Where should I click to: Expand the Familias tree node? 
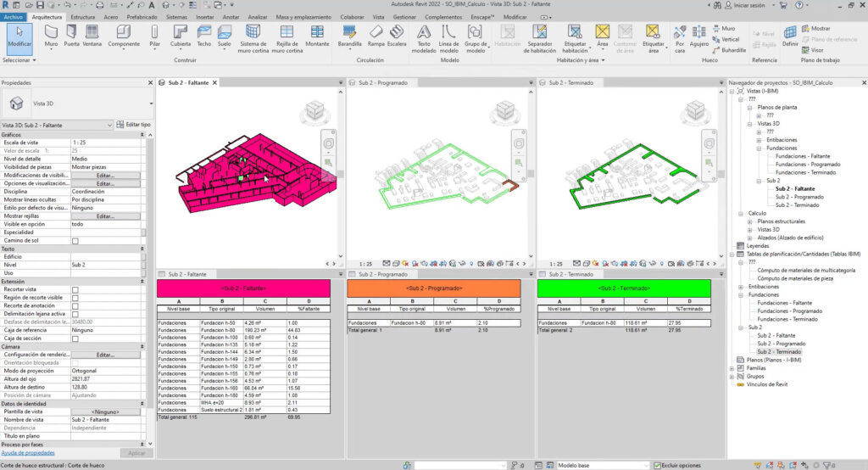pos(733,368)
